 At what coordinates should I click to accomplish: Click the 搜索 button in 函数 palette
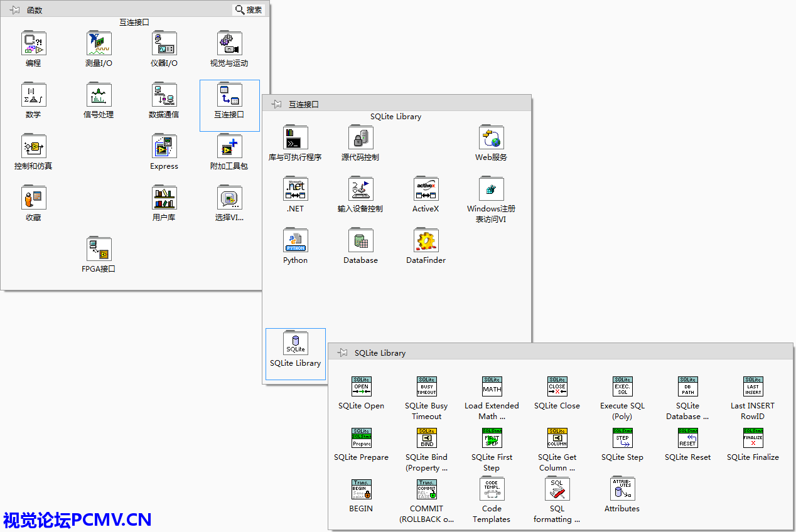pos(249,10)
